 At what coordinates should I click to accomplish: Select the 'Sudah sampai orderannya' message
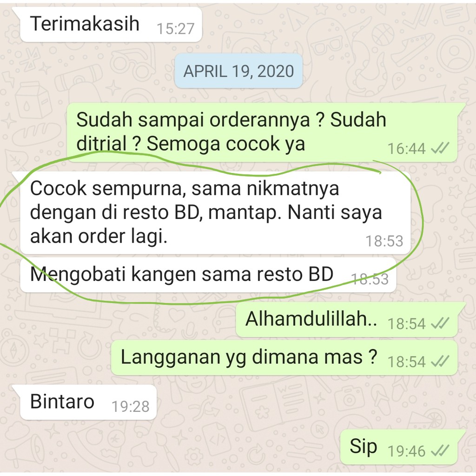tap(262, 132)
